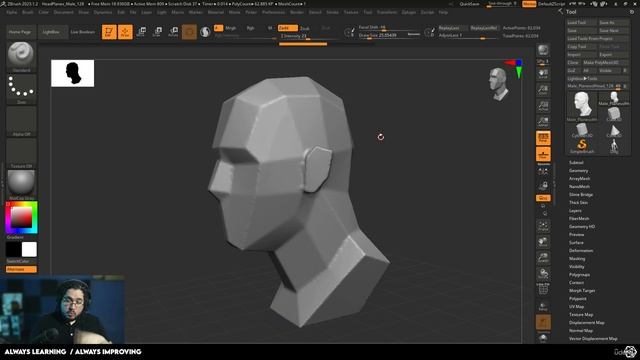Click the Move view icon on right shelf
Viewport: 640px width, 360px height.
point(543,242)
